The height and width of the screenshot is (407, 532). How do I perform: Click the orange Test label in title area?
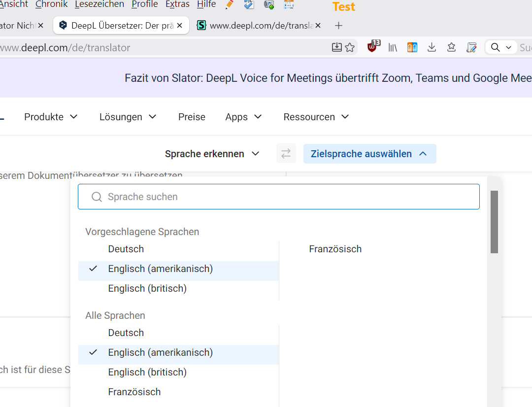(344, 7)
